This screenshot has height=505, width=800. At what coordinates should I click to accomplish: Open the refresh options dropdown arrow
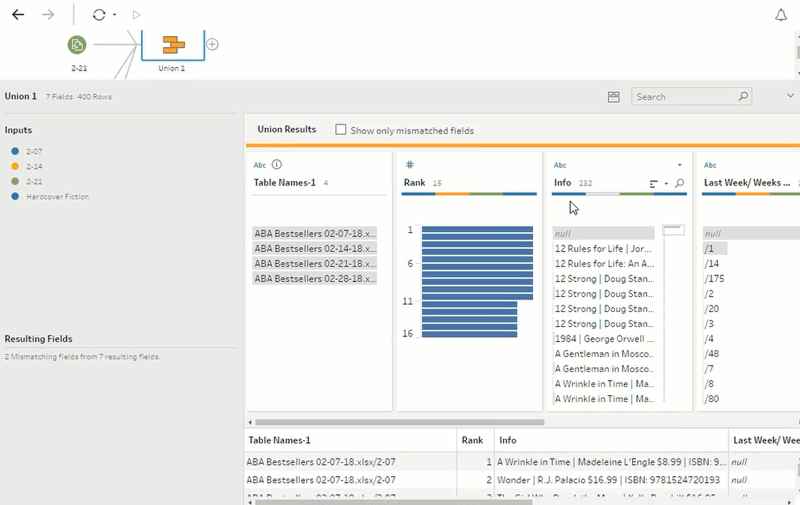tap(114, 15)
